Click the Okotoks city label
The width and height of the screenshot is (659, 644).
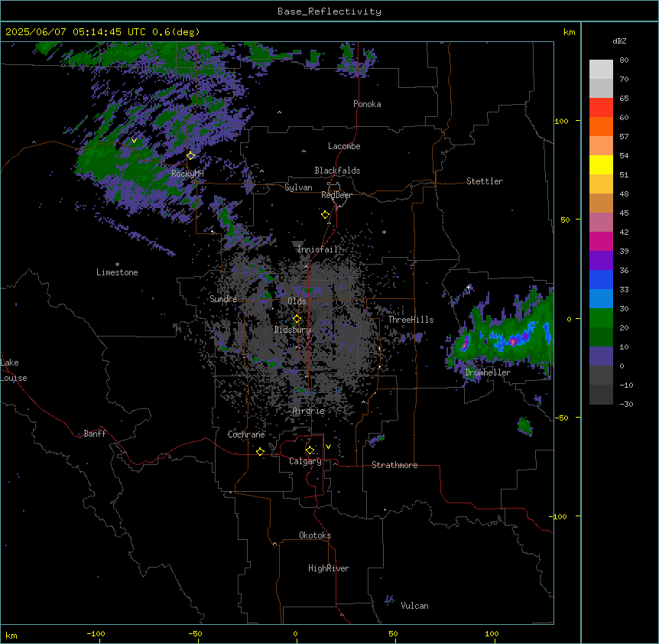315,535
